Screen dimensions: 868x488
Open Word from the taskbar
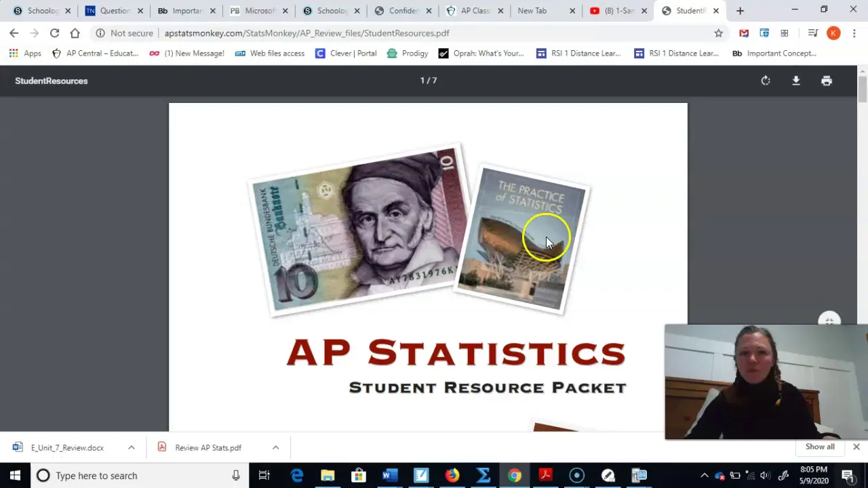[x=389, y=475]
